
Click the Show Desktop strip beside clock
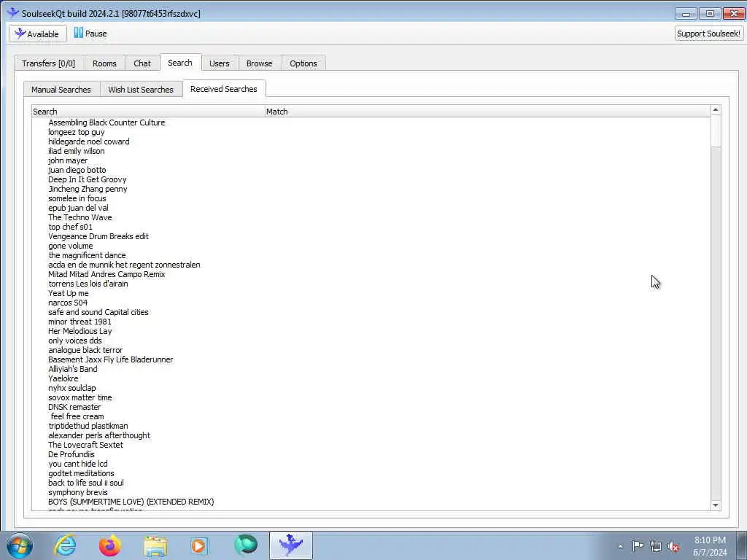point(742,545)
